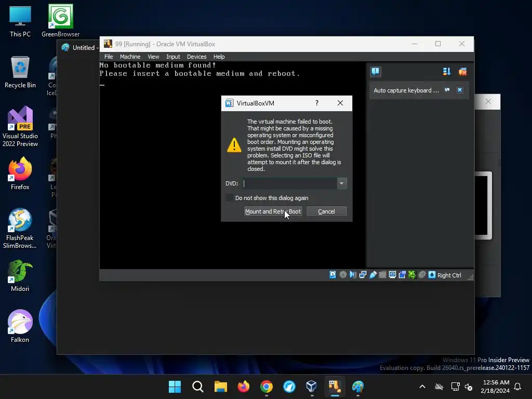Click the recording status bar icon
This screenshot has width=532, height=399.
pyautogui.click(x=402, y=275)
